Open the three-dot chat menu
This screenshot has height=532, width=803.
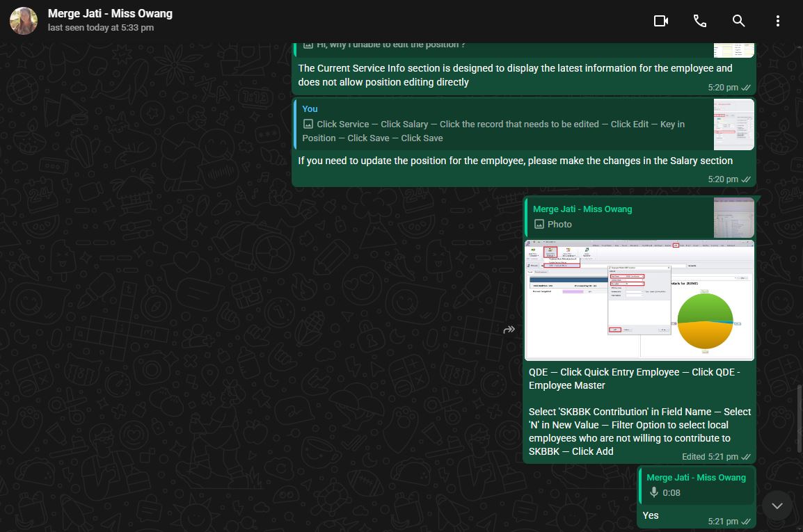pyautogui.click(x=777, y=21)
